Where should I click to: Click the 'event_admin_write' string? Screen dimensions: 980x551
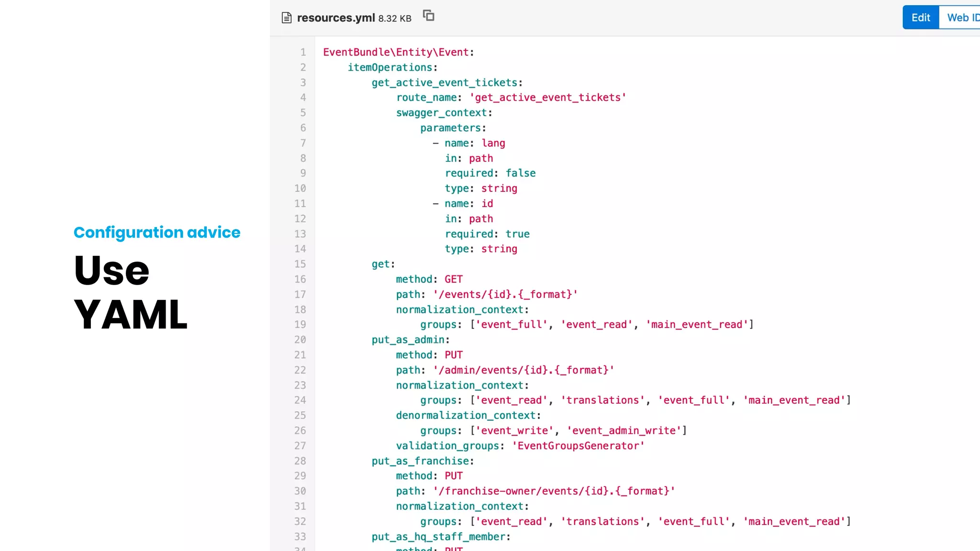pyautogui.click(x=624, y=431)
